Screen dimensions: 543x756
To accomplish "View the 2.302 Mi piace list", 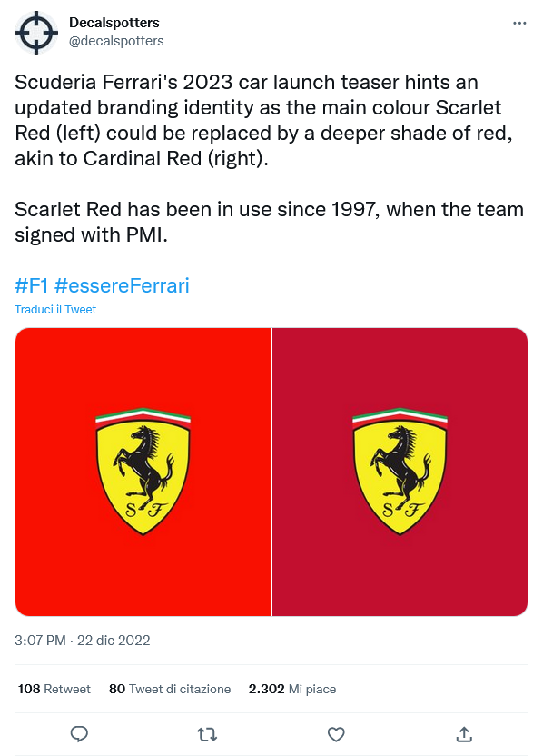I will tap(292, 689).
